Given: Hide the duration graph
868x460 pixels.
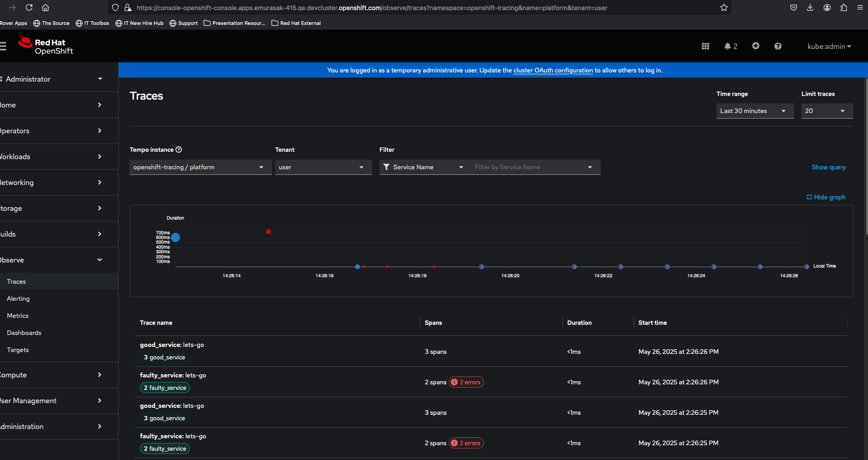Looking at the screenshot, I should (826, 197).
